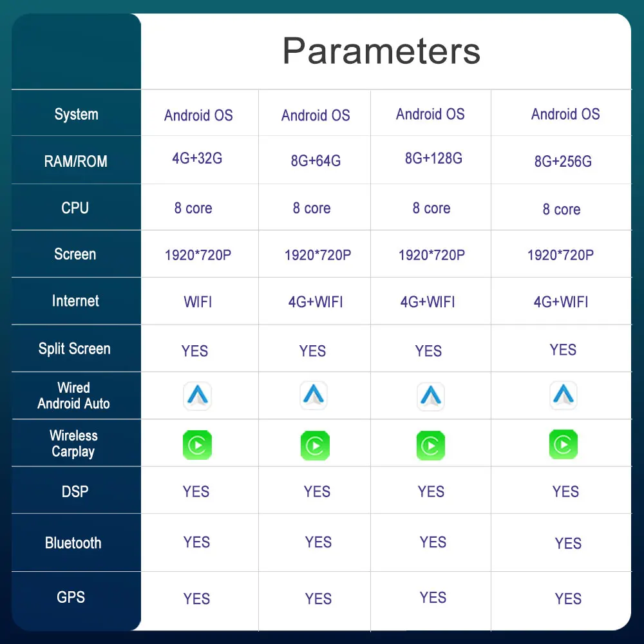Select the RAM/ROM row label
Viewport: 644px width, 644px height.
pyautogui.click(x=76, y=162)
